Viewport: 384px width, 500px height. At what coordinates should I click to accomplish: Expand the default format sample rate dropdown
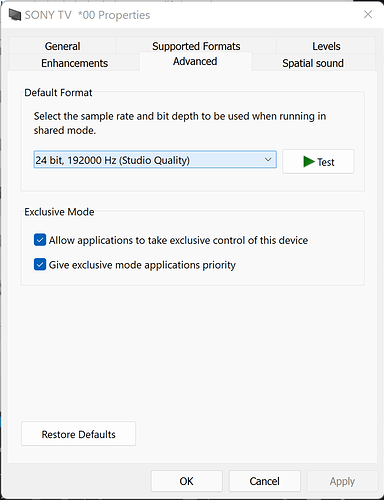tap(155, 160)
